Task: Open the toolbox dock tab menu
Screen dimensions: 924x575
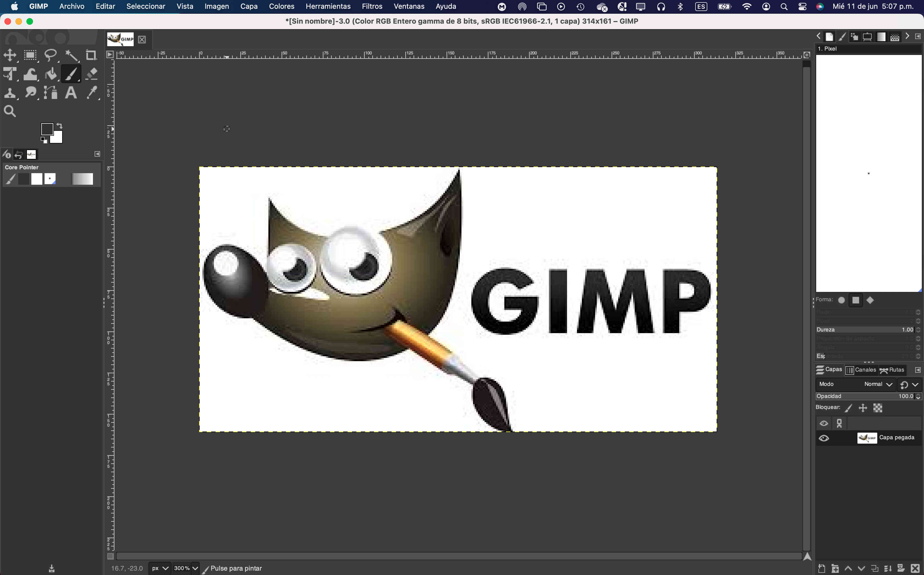Action: tap(97, 154)
